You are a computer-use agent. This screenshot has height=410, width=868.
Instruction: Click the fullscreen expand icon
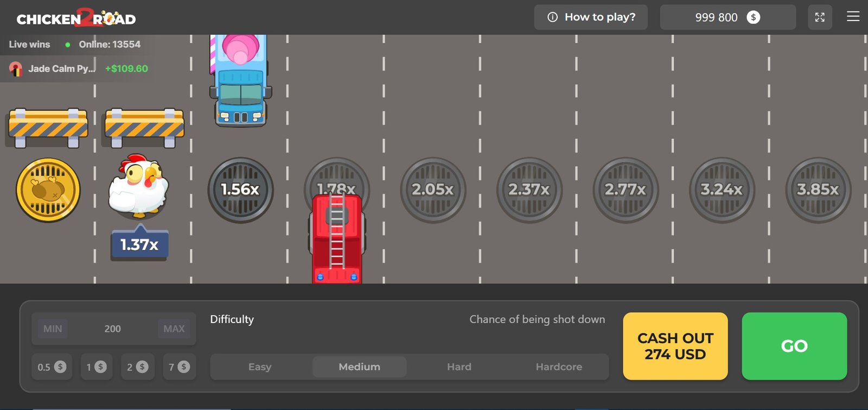[x=820, y=17]
